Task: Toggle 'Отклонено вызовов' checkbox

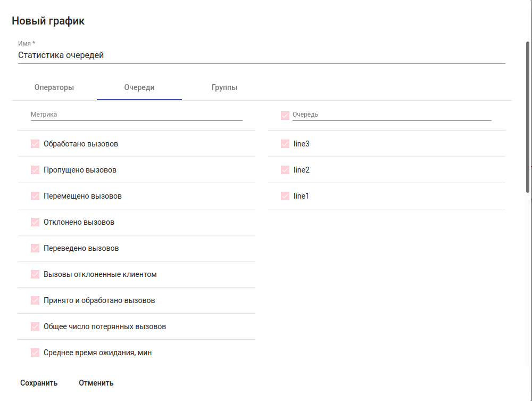Action: click(x=35, y=222)
